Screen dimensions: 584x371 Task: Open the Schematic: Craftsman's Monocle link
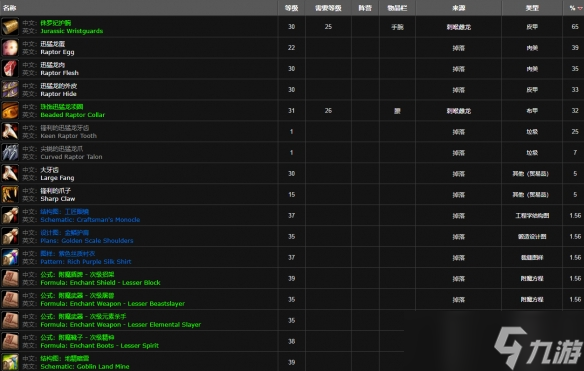coord(90,220)
